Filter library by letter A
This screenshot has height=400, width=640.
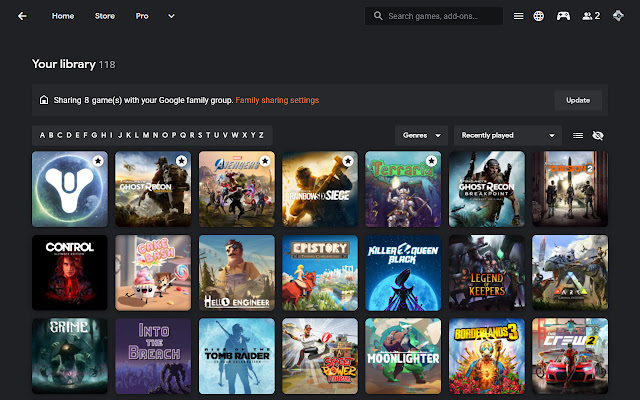point(42,135)
